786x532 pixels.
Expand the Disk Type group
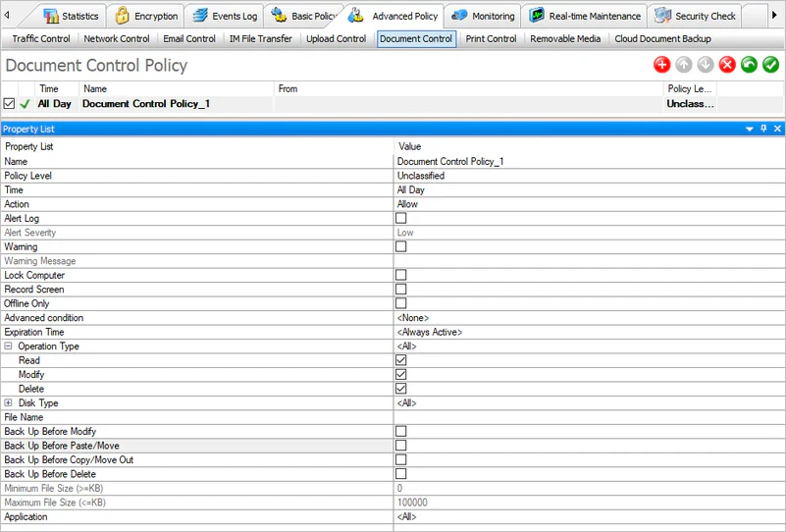[x=8, y=402]
